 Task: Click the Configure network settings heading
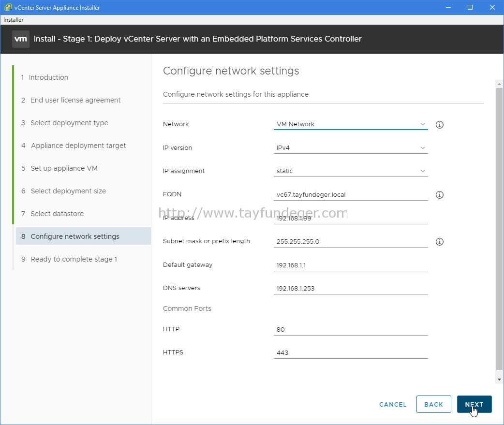(231, 71)
